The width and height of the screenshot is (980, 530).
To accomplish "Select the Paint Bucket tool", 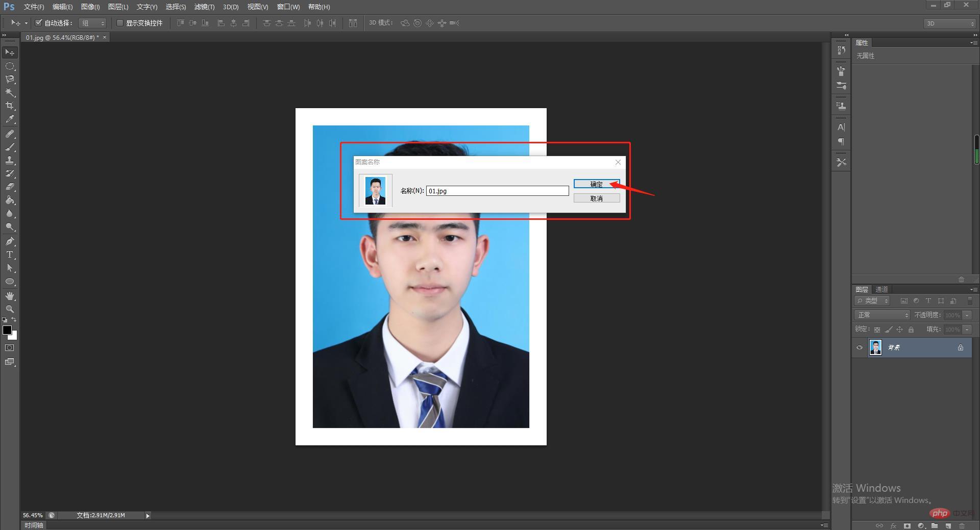I will click(10, 200).
